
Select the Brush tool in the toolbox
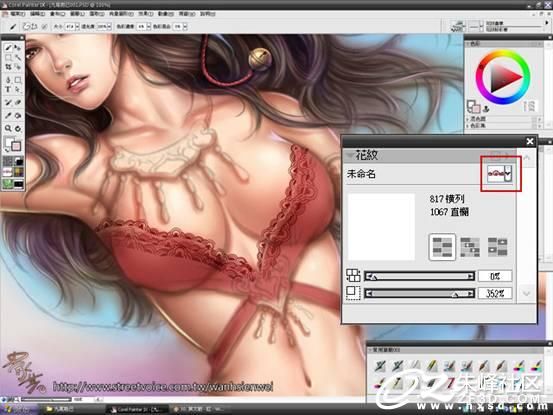click(x=8, y=48)
